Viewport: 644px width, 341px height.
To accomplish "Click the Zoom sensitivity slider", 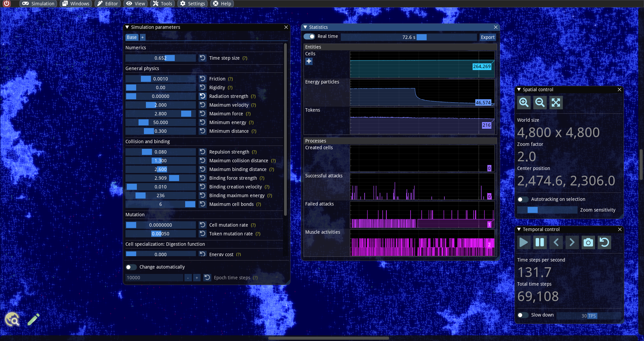I will coord(547,210).
